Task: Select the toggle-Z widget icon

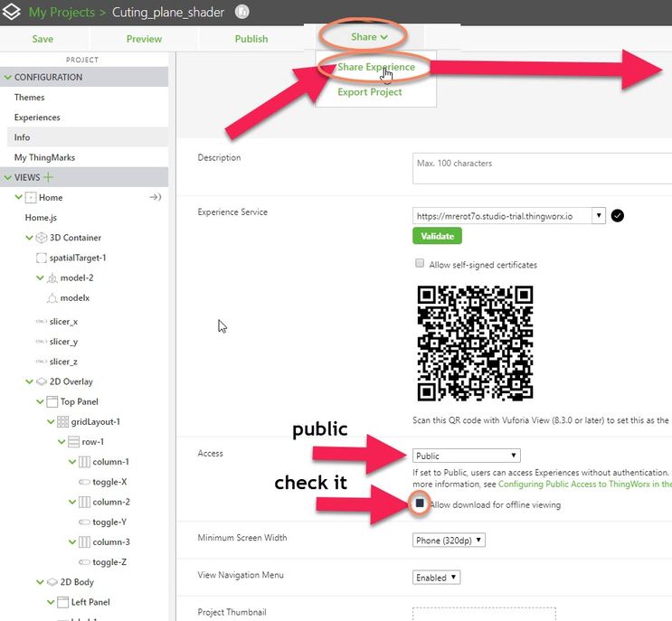Action: (84, 562)
